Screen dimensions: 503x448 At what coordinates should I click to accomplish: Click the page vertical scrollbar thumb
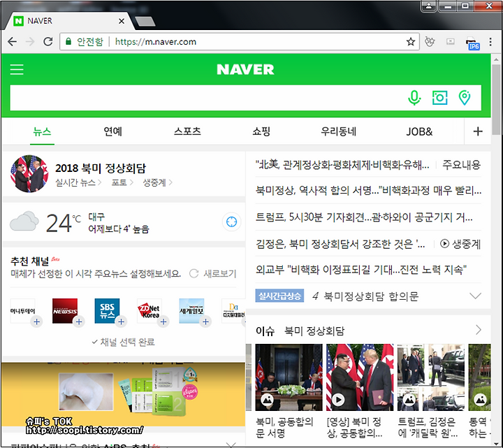click(x=496, y=99)
